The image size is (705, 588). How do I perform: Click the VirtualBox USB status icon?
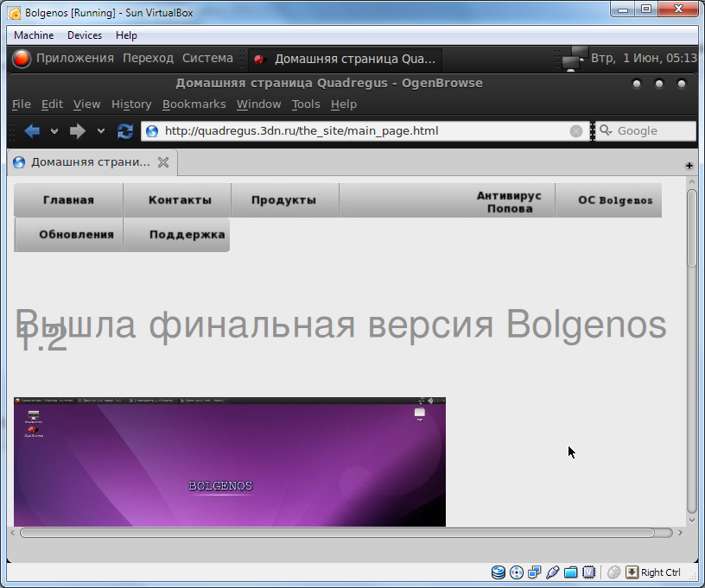553,572
